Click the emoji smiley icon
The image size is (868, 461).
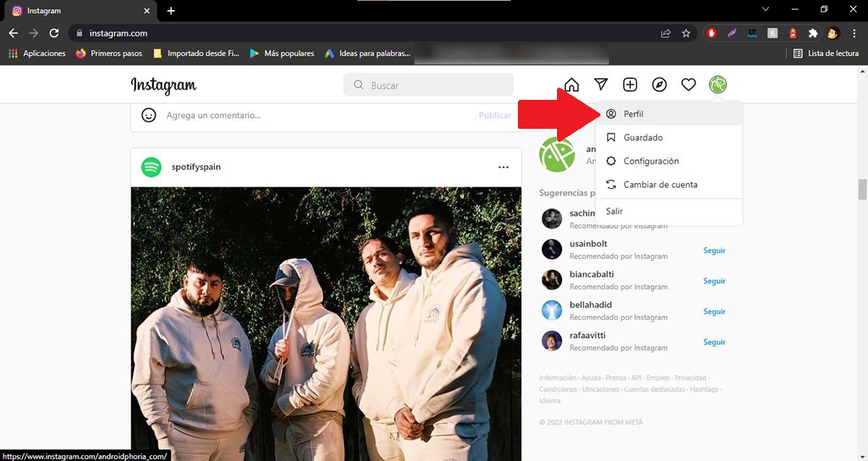[149, 115]
